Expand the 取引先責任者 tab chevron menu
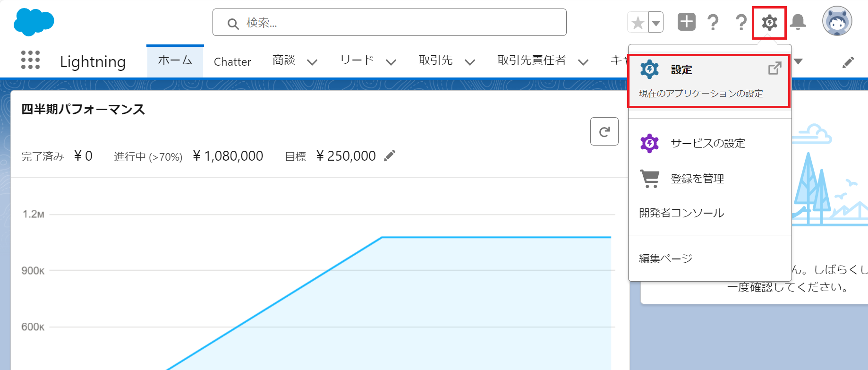Screen dimensions: 868x370 coord(583,62)
